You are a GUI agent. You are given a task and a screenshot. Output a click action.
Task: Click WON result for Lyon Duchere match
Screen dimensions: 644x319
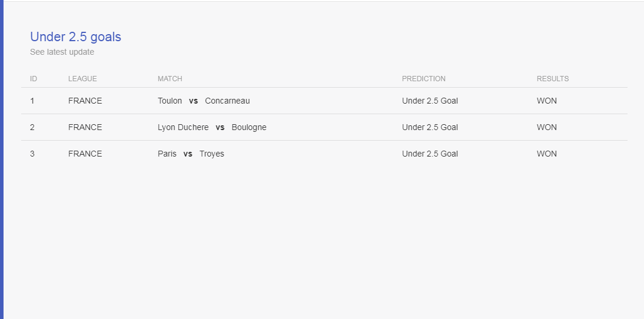click(x=547, y=128)
